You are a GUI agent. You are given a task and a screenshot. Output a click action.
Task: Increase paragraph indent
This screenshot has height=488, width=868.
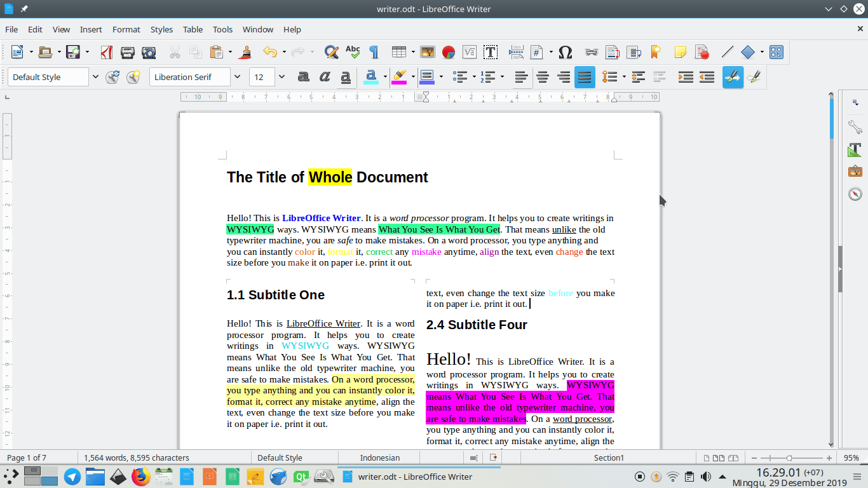pyautogui.click(x=686, y=77)
